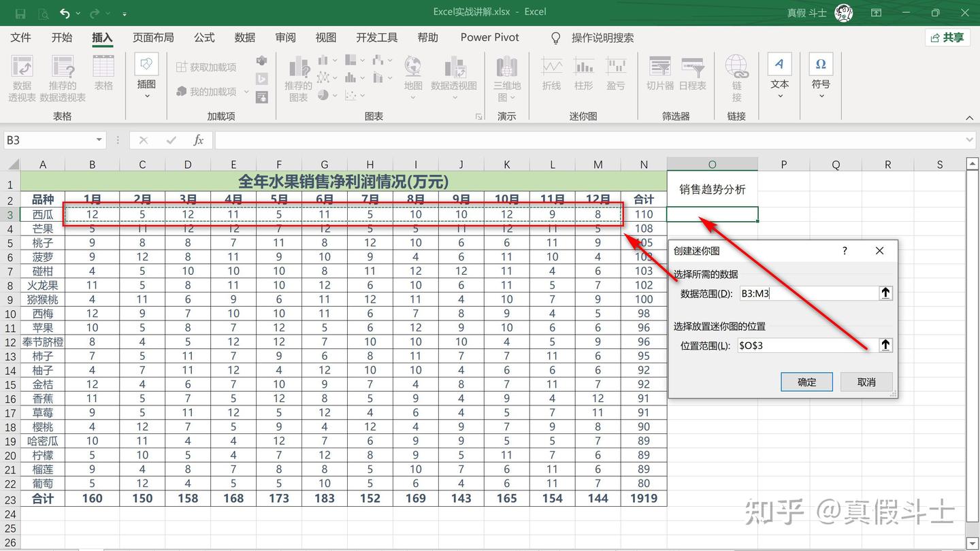Click the ribbon display options icon

click(877, 13)
